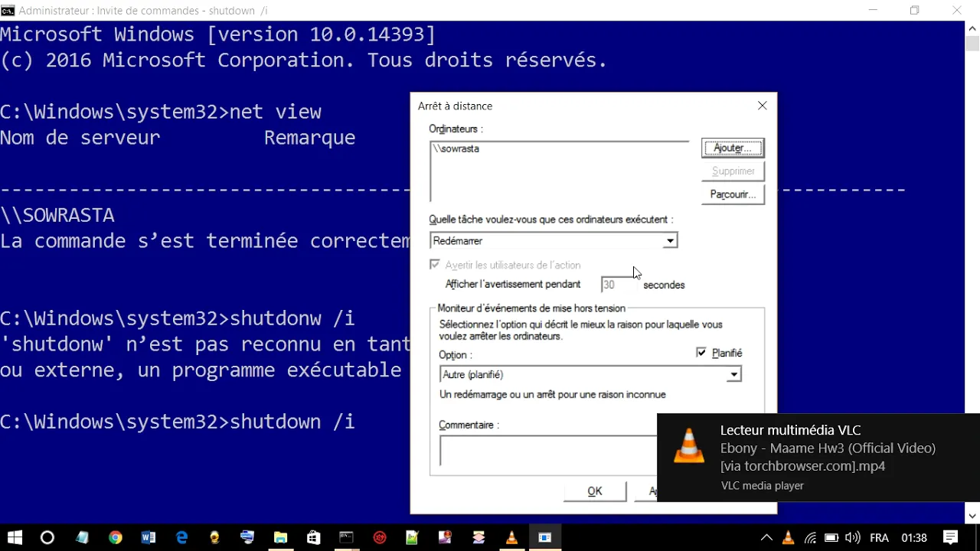Screen dimensions: 980x551
Task: Click the \\SOWRASTA line in Command Prompt
Action: (57, 215)
